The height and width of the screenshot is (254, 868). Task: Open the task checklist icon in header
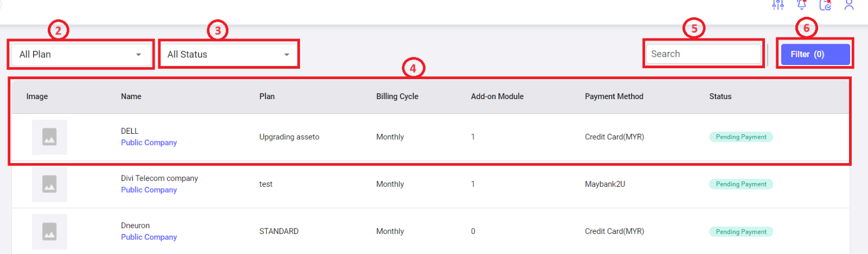[x=826, y=5]
